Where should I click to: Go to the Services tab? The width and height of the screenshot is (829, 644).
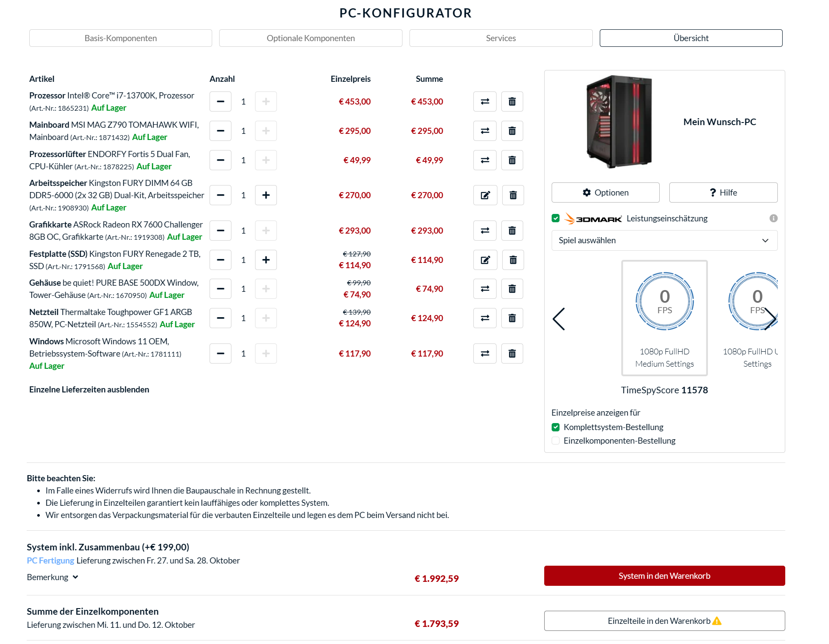501,38
